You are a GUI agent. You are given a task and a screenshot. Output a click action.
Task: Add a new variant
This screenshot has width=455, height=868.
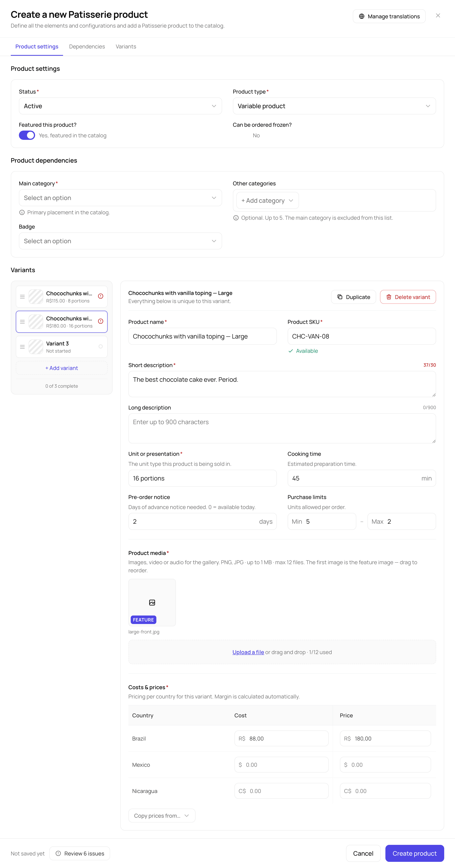coord(62,368)
